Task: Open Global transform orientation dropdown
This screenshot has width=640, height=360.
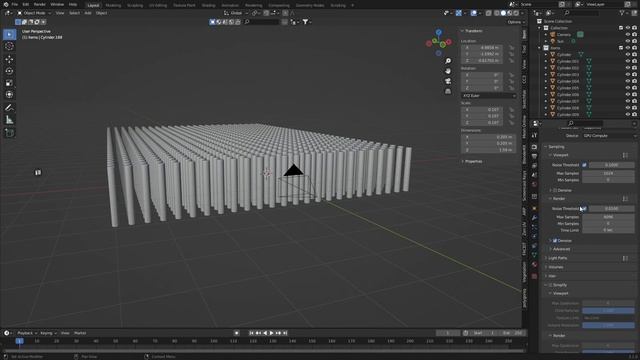Action: click(236, 13)
